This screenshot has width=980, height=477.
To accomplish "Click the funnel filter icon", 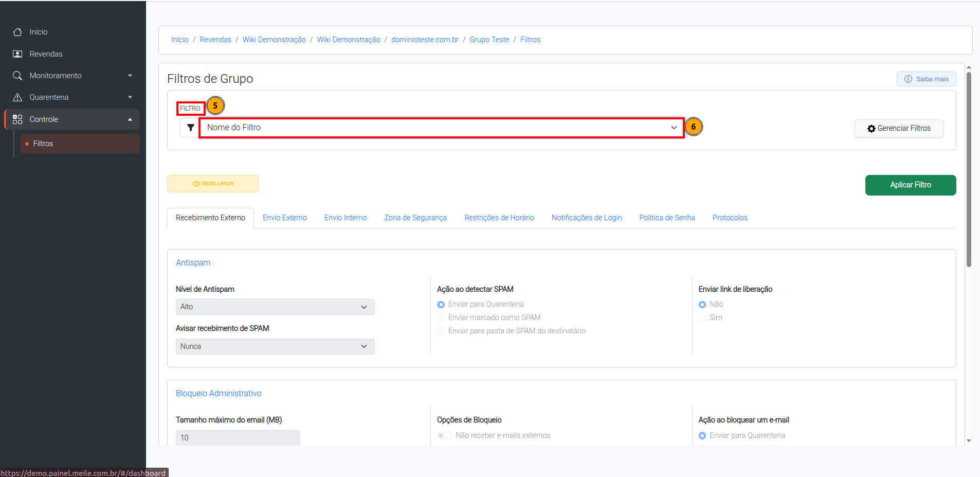I will click(191, 128).
